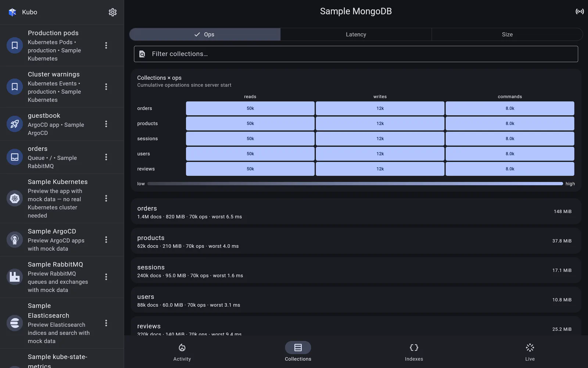Click the live broadcast icon beside Sample MongoDB
This screenshot has width=588, height=368.
[x=580, y=11]
